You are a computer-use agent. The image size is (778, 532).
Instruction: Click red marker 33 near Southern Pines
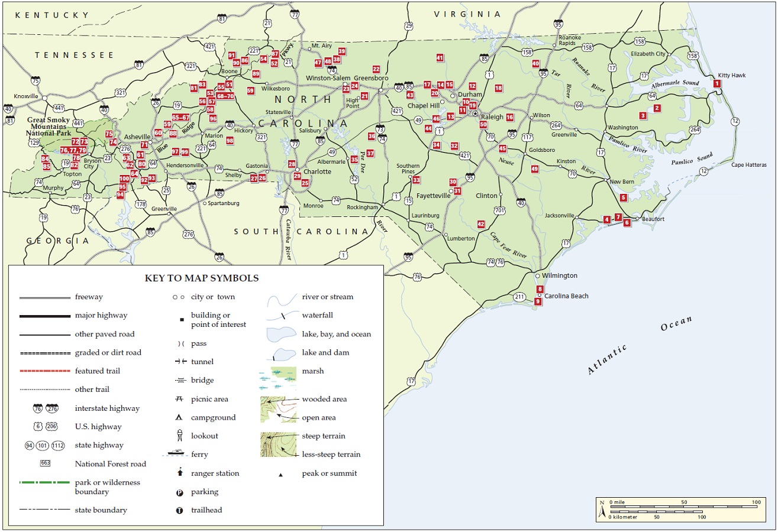point(416,180)
